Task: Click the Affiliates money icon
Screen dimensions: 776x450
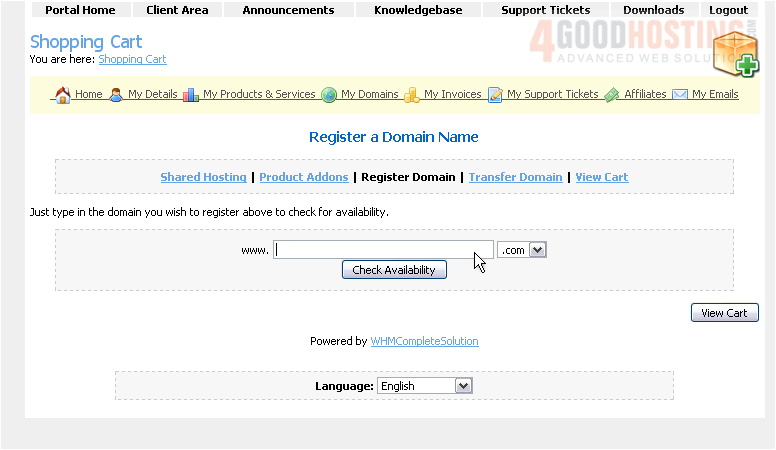Action: tap(611, 95)
